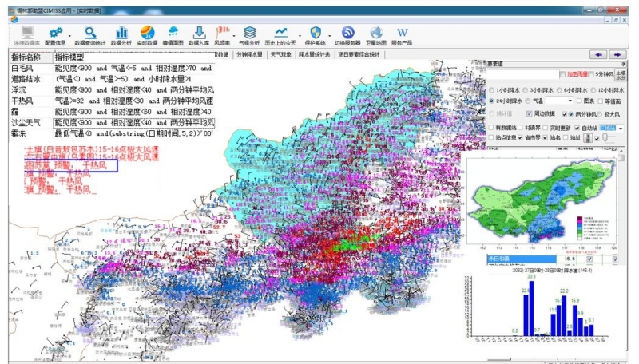Open the dropdown next to 自动站
639x364 pixels.
(x=620, y=128)
